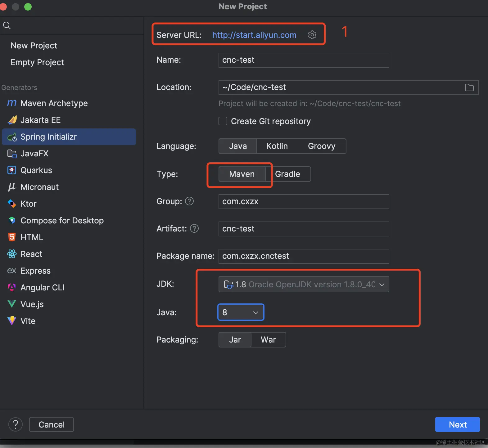488x448 pixels.
Task: Click the Cancel button
Action: click(x=52, y=424)
